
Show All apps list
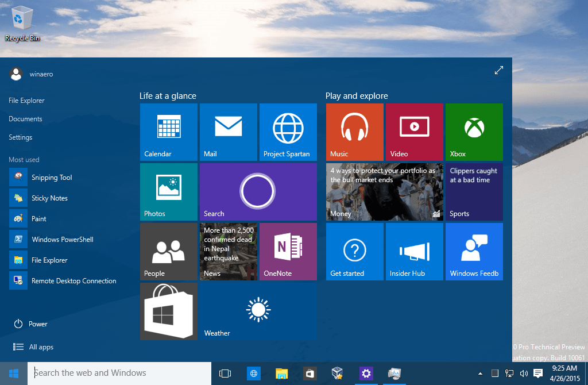tap(33, 347)
